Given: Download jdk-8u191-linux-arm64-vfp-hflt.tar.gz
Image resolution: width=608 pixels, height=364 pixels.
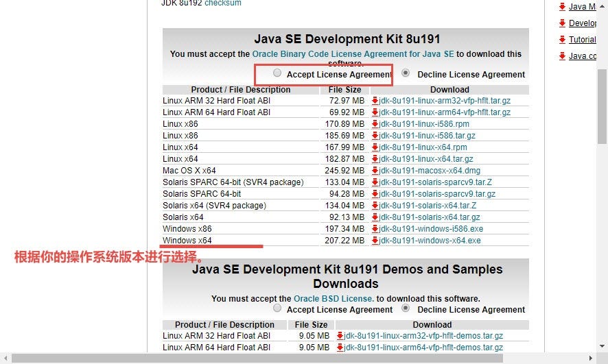Looking at the screenshot, I should [445, 112].
